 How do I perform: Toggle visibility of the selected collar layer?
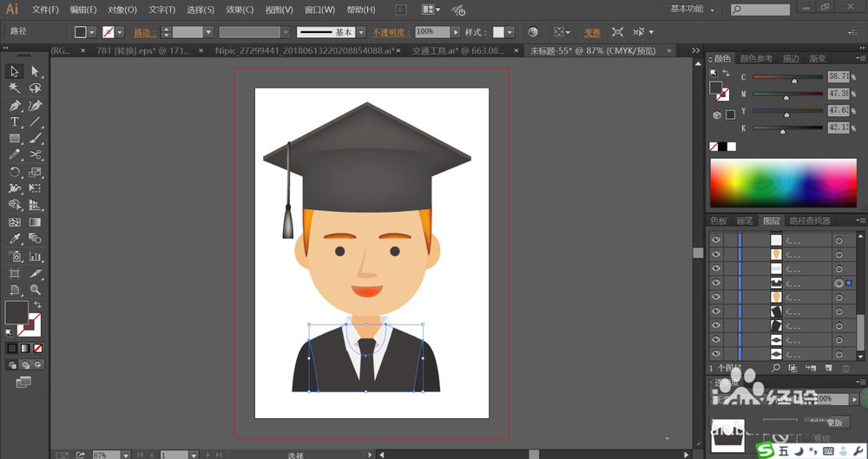[716, 283]
